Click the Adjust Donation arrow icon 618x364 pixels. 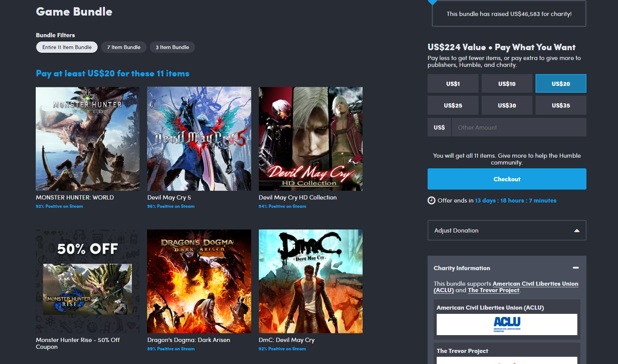pyautogui.click(x=577, y=231)
